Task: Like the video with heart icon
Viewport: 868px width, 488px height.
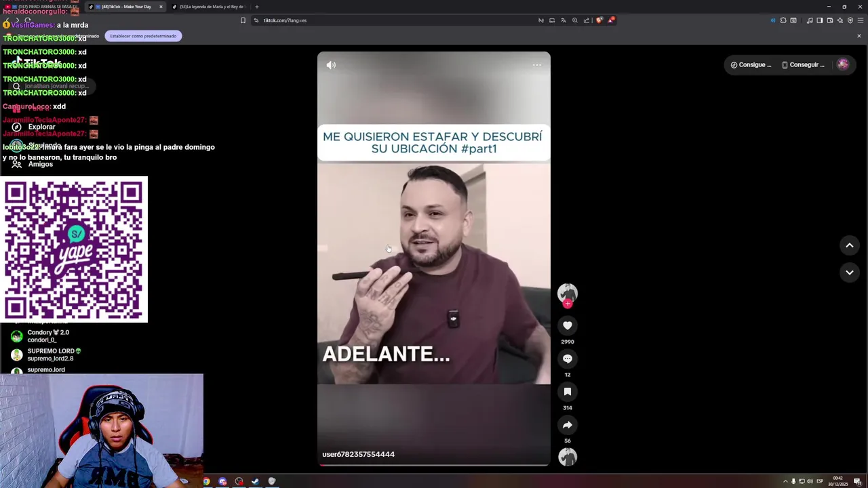Action: pyautogui.click(x=568, y=325)
